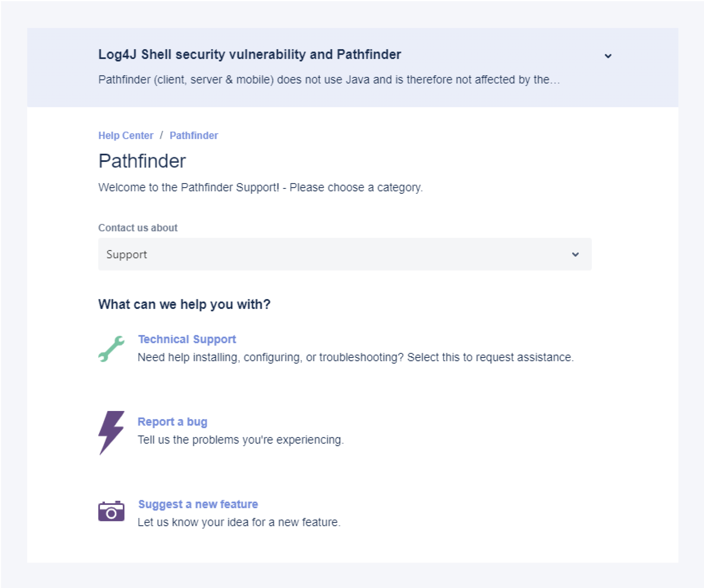Screen dimensions: 704x588
Task: Open the Contact us about dropdown
Action: coord(344,254)
